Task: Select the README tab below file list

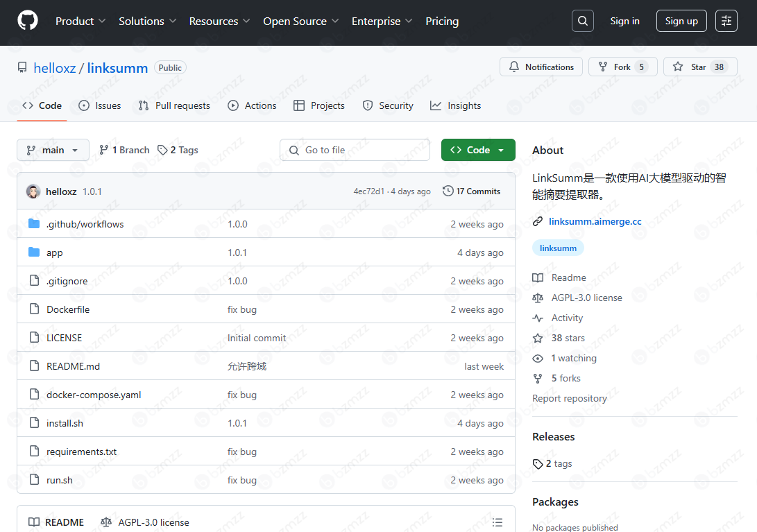Action: [x=56, y=522]
